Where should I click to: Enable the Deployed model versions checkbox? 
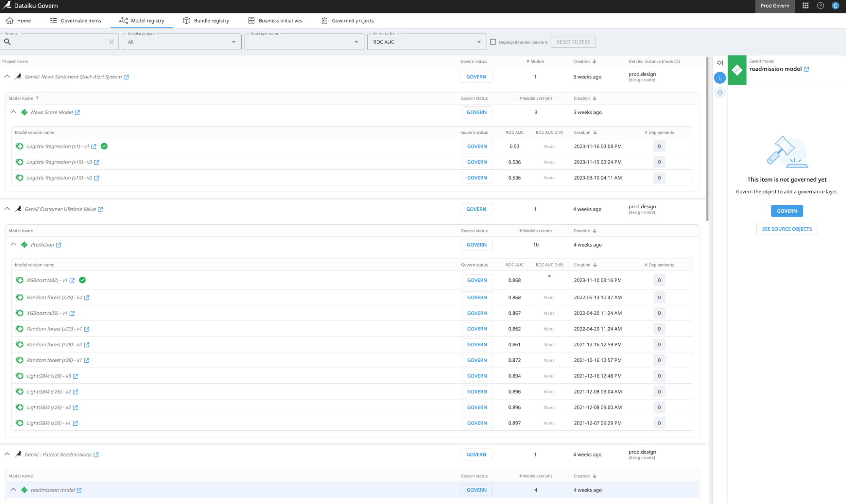coord(493,42)
